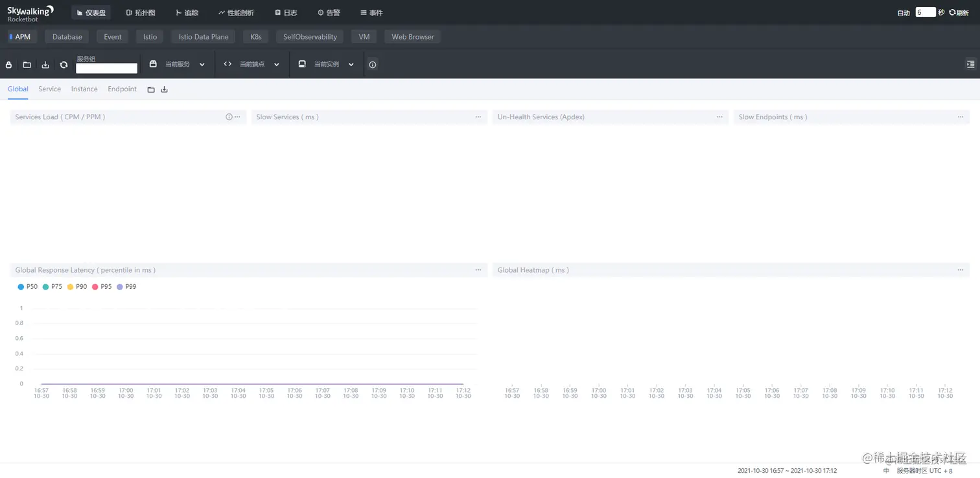Go to the 追踪 trace page
This screenshot has height=478, width=980.
tap(187, 13)
